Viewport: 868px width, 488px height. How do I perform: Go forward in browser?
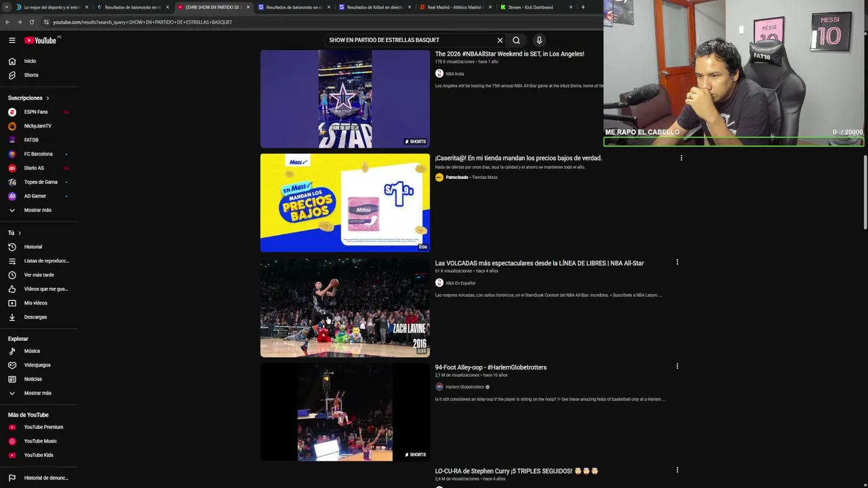[19, 22]
